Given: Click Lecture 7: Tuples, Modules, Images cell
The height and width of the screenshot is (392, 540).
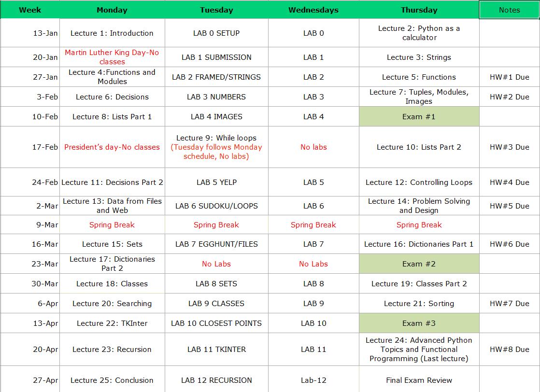Looking at the screenshot, I should point(419,97).
